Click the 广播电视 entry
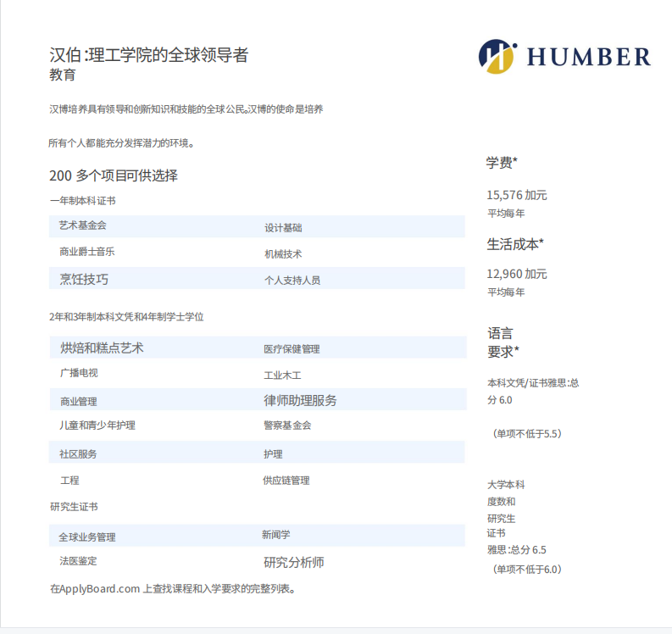This screenshot has height=634, width=672. (79, 373)
